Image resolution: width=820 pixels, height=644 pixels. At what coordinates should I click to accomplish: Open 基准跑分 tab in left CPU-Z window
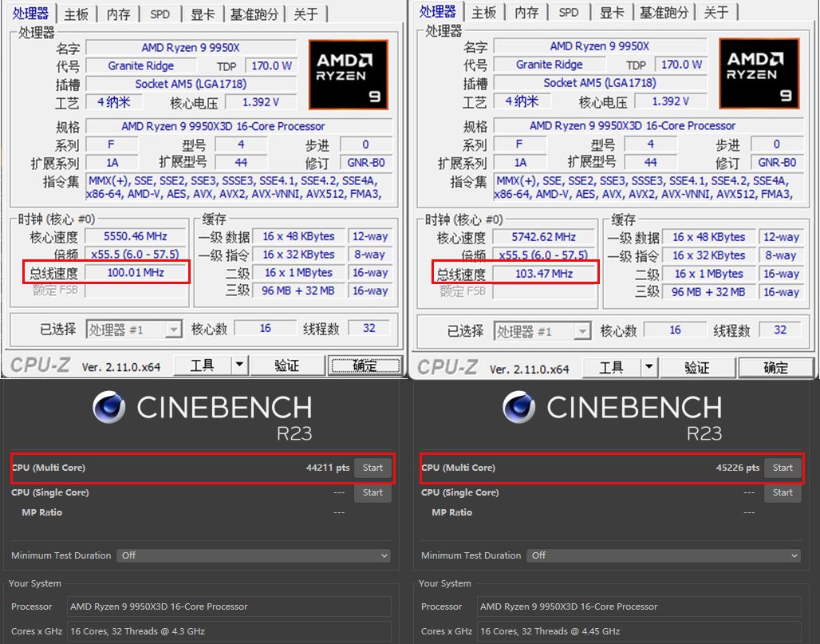254,14
